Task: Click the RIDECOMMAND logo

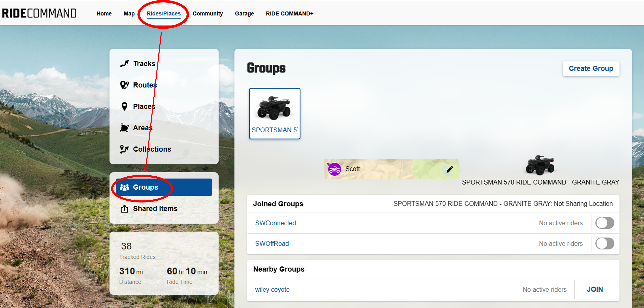Action: pos(39,13)
